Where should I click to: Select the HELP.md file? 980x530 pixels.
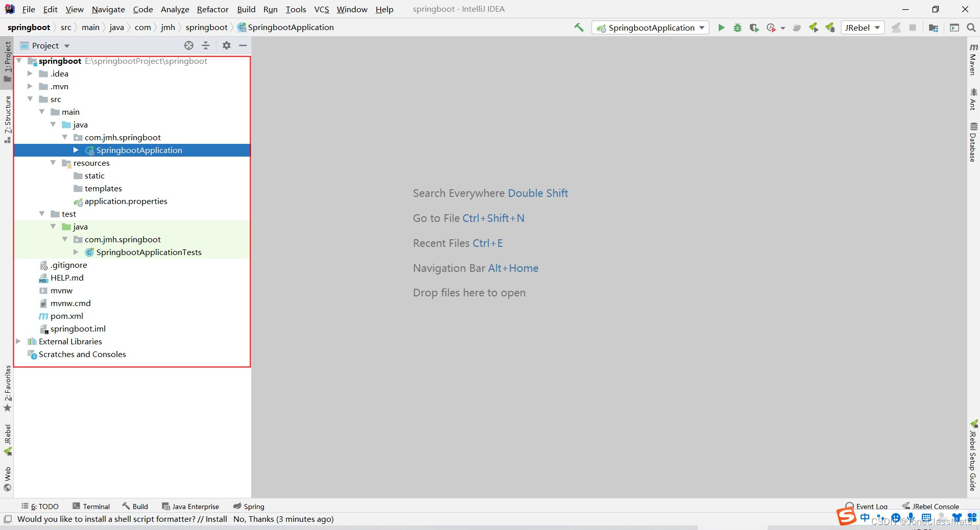click(x=67, y=278)
